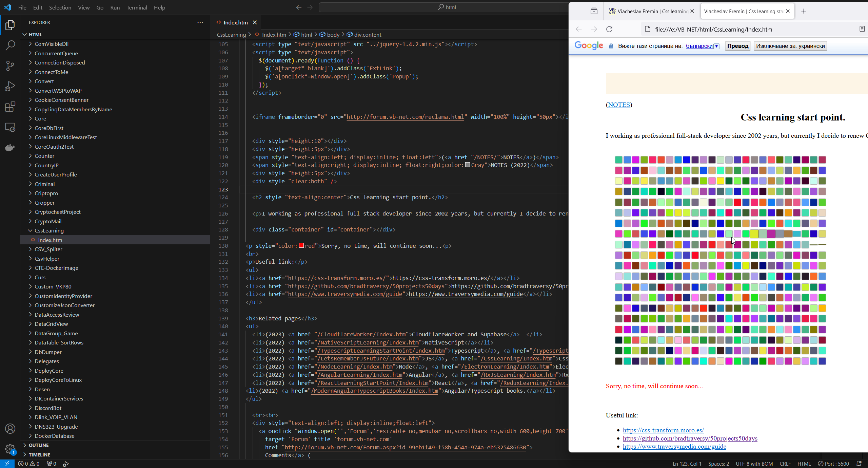Open the Manage gear icon

[x=10, y=449]
